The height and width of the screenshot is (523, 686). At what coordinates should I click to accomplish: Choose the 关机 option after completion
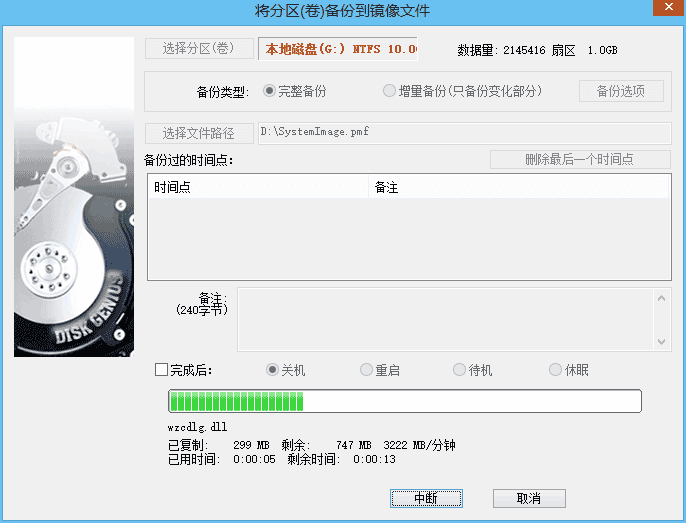click(x=272, y=370)
